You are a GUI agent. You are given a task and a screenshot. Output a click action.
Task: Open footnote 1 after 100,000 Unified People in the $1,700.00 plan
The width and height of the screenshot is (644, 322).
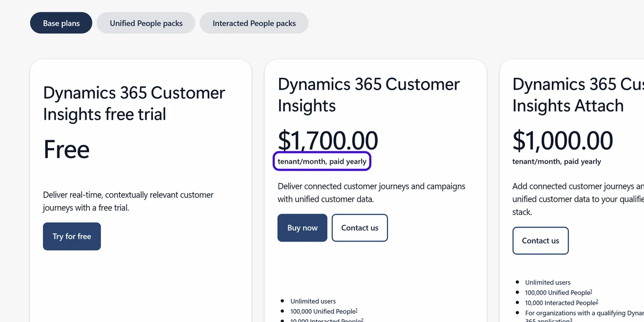point(356,310)
